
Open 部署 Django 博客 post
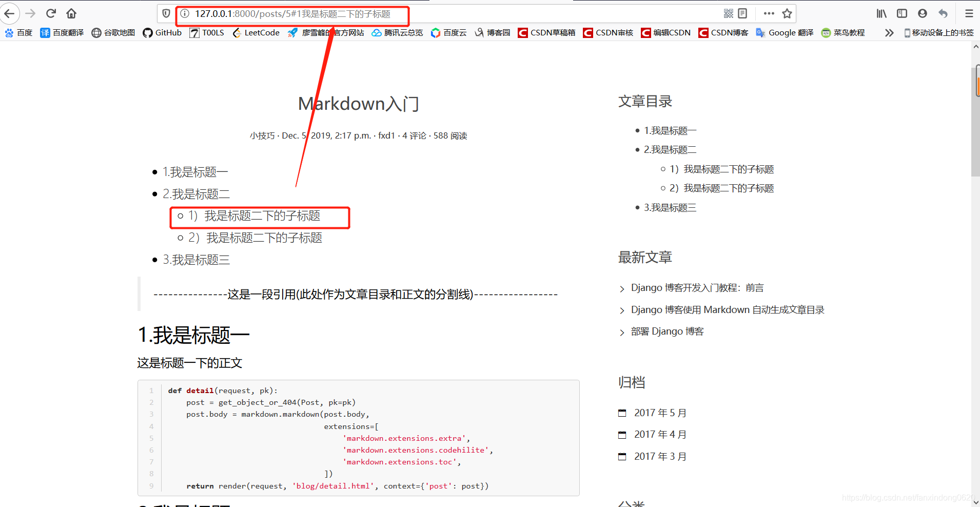pyautogui.click(x=668, y=331)
